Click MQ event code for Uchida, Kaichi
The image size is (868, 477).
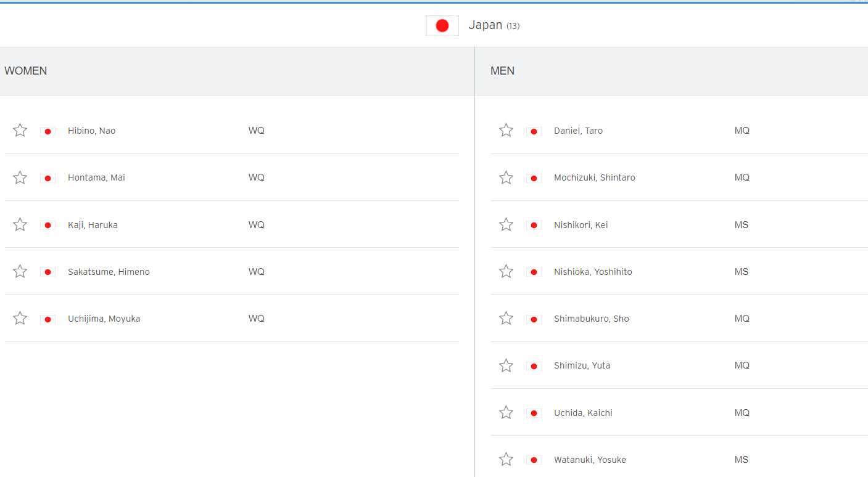[742, 413]
